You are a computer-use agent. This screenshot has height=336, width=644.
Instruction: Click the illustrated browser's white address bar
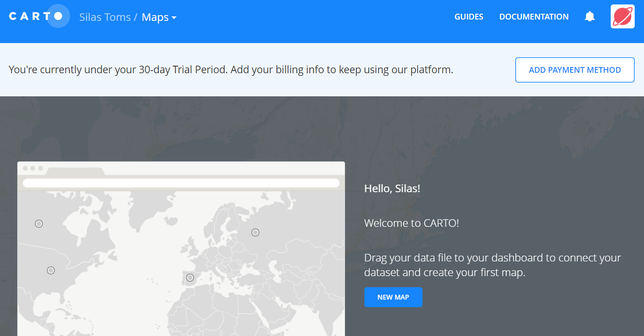tap(181, 183)
